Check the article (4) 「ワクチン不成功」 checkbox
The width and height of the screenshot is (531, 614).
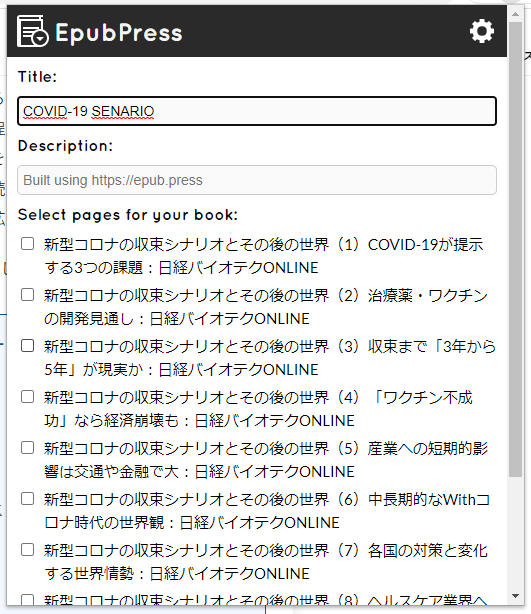[x=27, y=397]
